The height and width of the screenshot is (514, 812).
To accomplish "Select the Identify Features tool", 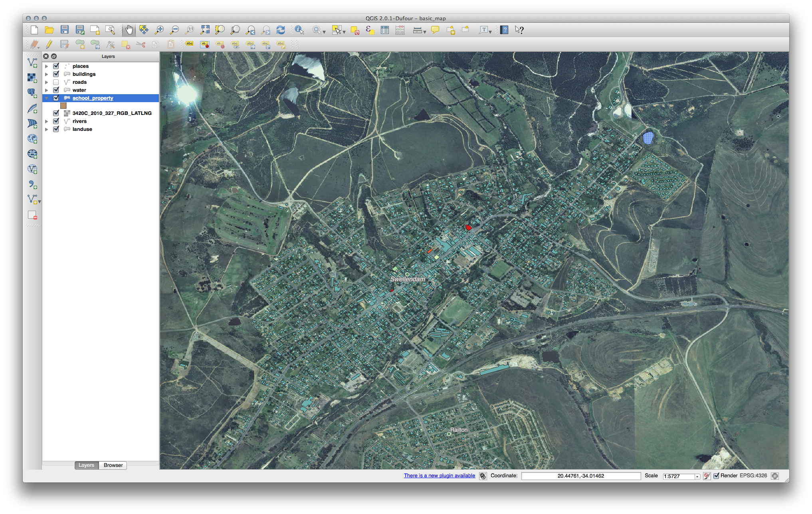I will 299,30.
